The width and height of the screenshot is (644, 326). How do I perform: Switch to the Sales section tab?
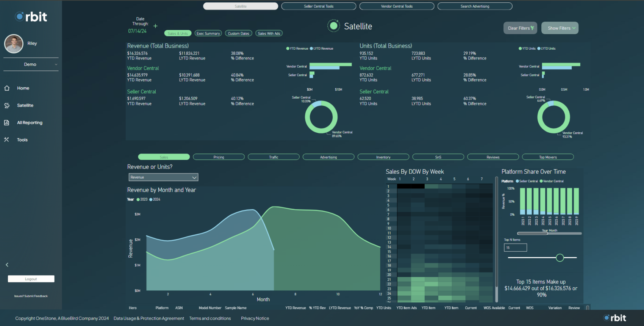(x=164, y=157)
